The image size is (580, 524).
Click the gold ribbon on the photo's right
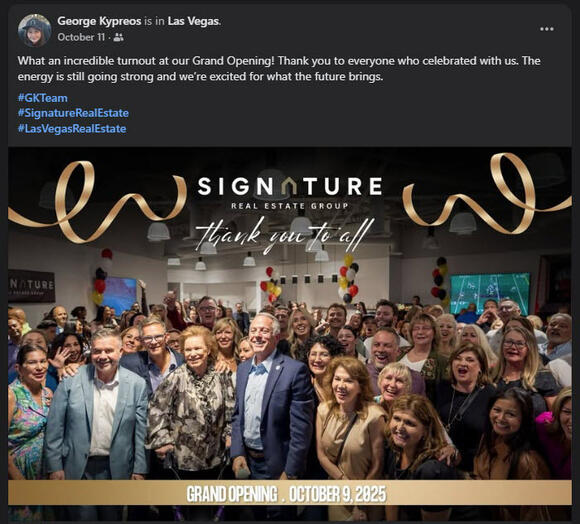(x=487, y=195)
